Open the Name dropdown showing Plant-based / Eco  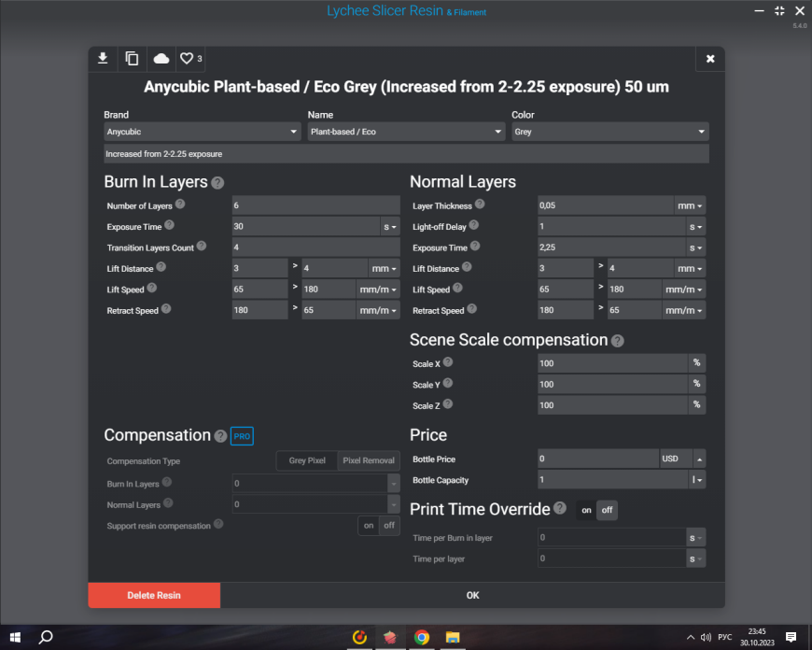pyautogui.click(x=407, y=132)
